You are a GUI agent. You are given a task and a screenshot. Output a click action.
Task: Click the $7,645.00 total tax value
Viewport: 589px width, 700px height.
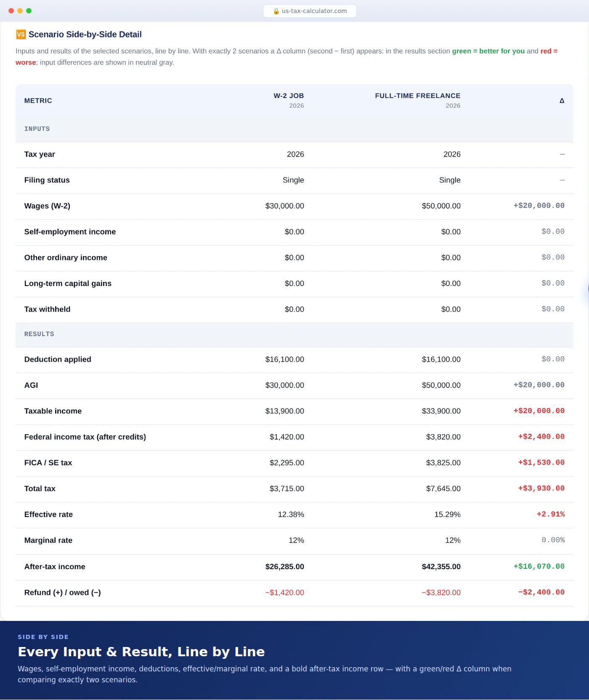tap(443, 488)
